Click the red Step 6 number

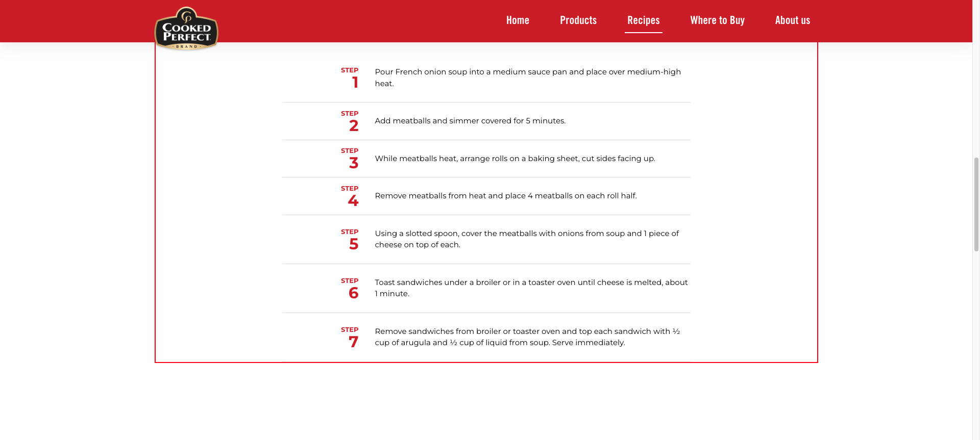[x=353, y=293]
